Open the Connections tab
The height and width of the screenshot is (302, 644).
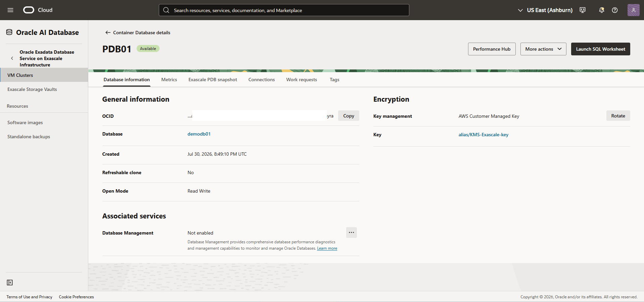[262, 80]
